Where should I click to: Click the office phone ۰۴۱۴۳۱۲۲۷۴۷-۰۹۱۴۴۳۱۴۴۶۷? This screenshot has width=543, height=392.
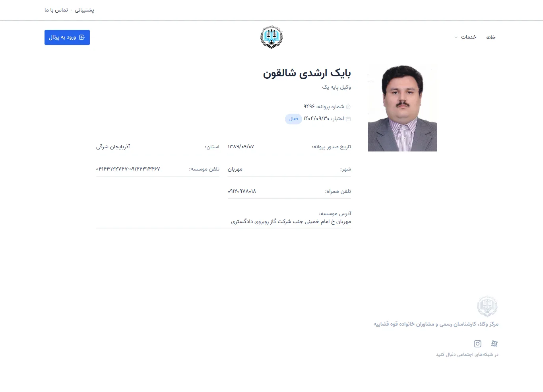pos(128,169)
